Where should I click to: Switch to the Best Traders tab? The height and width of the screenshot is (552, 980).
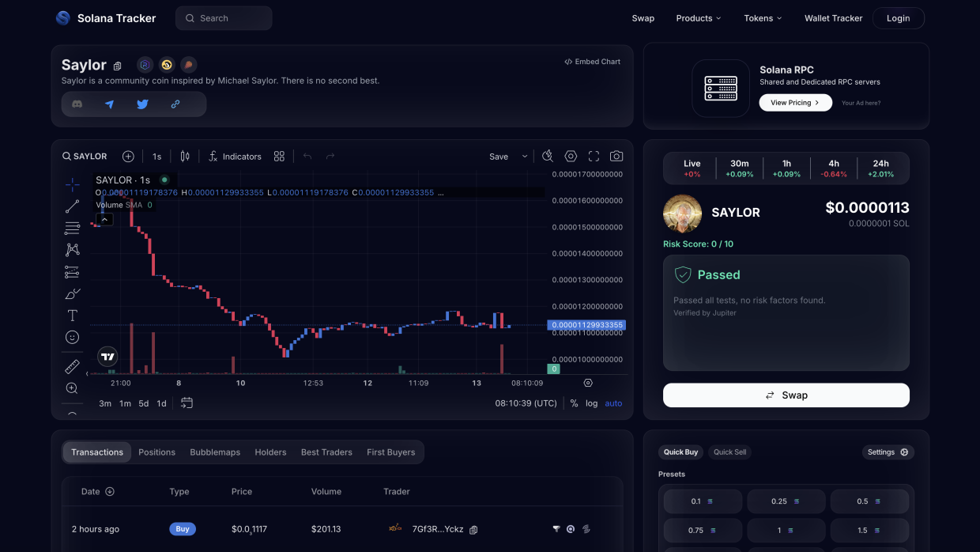pyautogui.click(x=326, y=452)
